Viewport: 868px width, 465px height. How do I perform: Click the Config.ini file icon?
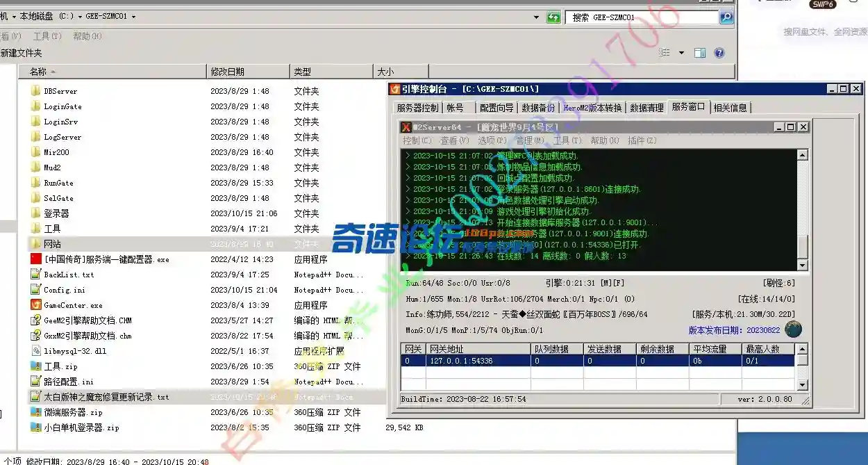click(x=36, y=290)
